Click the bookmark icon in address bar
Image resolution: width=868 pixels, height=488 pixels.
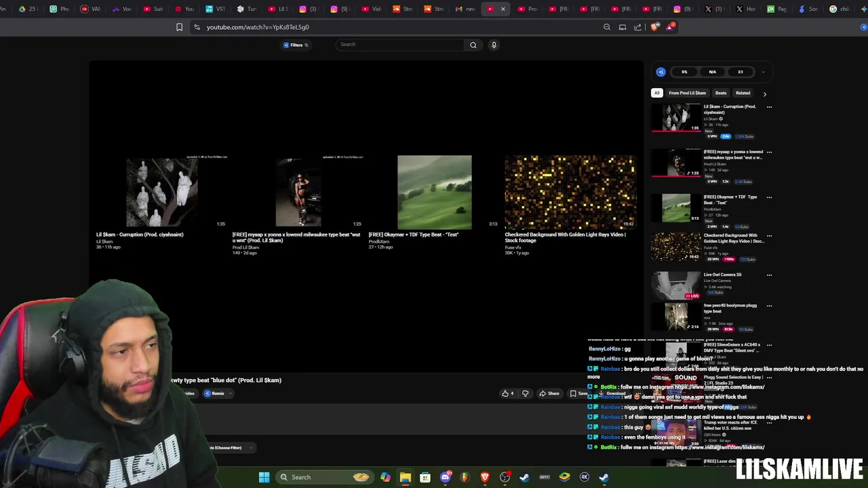tap(179, 27)
